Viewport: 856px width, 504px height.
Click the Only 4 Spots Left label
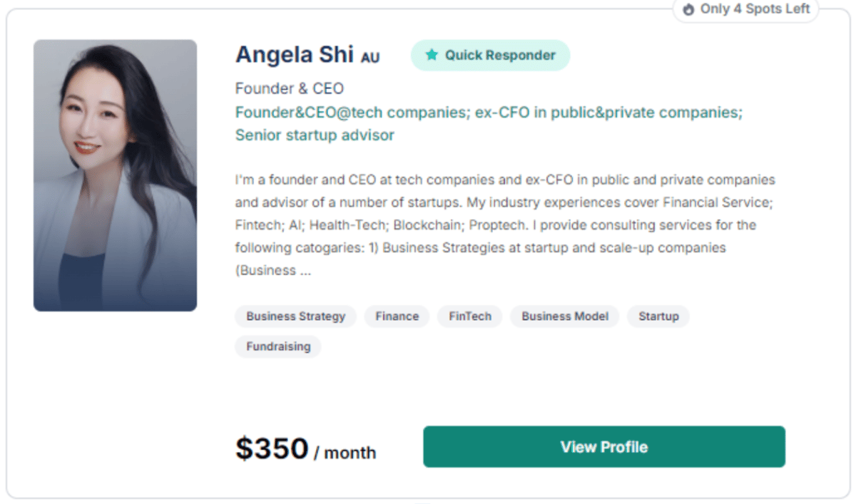(x=755, y=9)
